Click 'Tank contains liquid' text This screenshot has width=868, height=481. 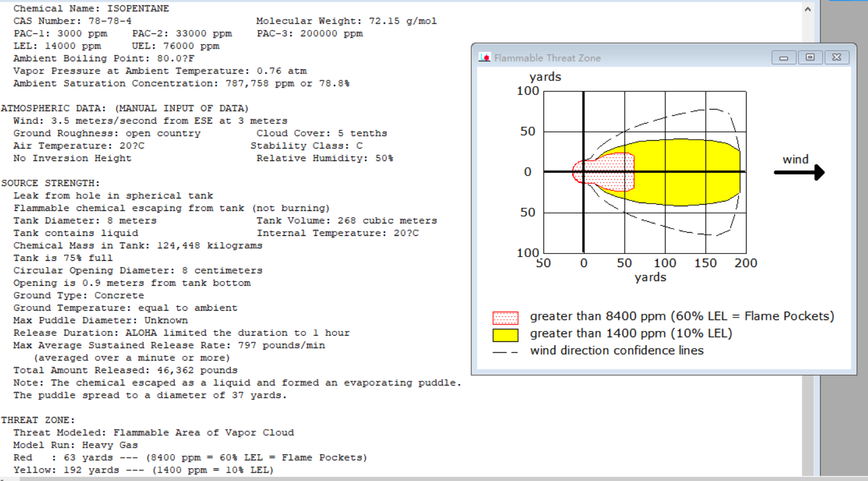pyautogui.click(x=76, y=233)
